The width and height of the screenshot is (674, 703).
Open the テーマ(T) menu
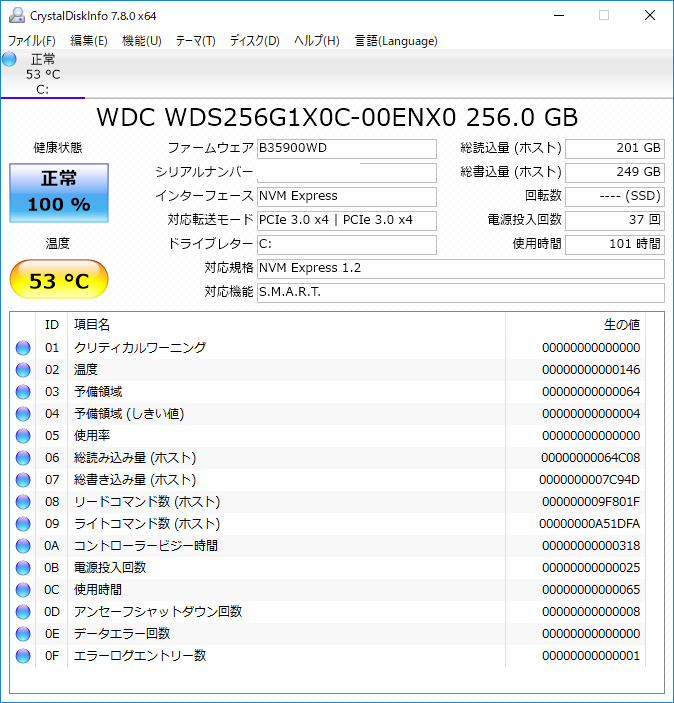(195, 41)
